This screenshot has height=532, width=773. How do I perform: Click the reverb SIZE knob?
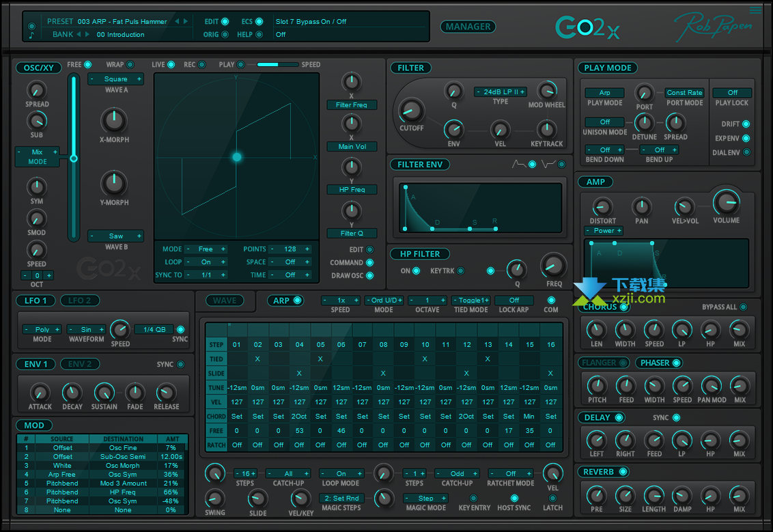coord(625,495)
